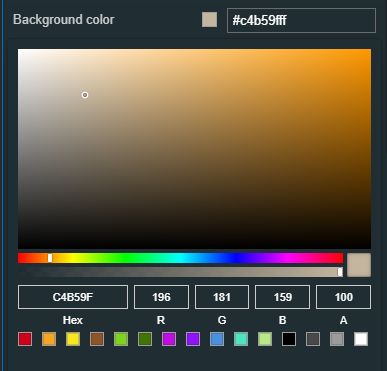Select the pale lime preset swatch
Screen dimensions: 387x371
[x=265, y=339]
